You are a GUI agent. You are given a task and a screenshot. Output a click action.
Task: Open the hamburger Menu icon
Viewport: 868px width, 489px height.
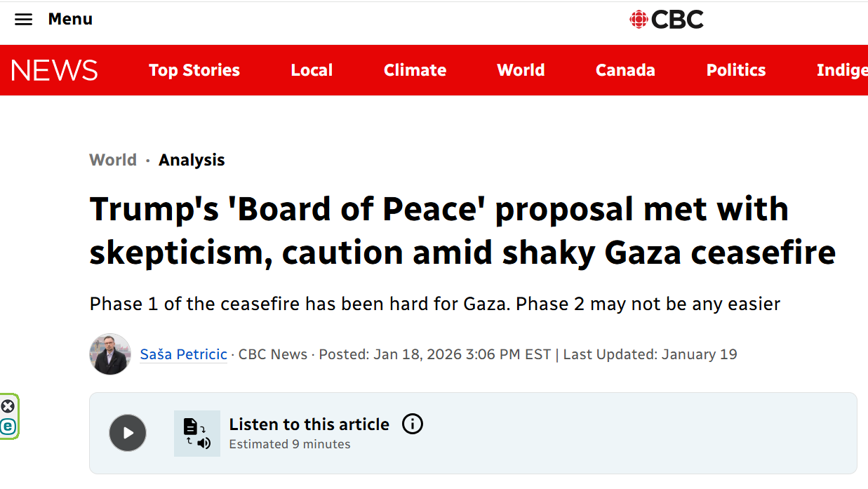point(23,19)
